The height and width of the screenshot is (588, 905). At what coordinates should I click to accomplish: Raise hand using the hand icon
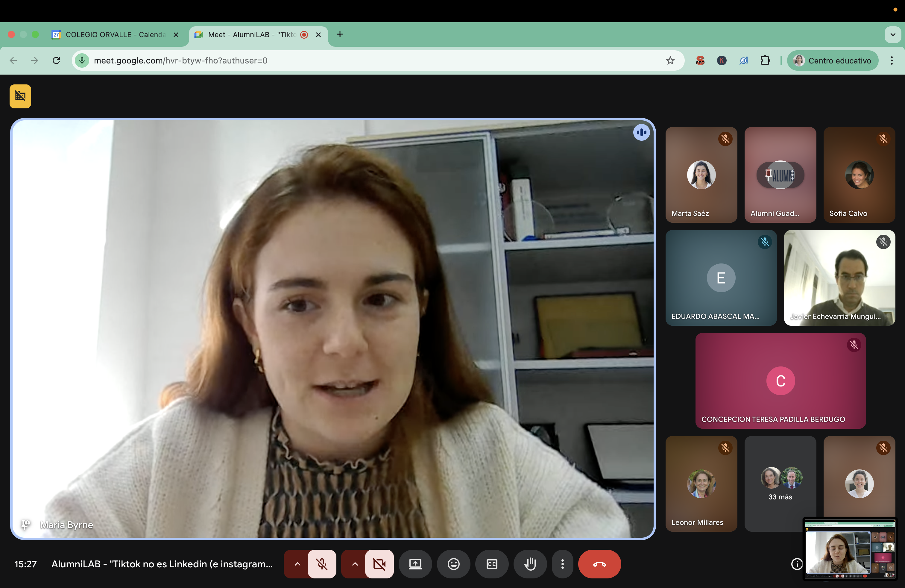tap(530, 564)
